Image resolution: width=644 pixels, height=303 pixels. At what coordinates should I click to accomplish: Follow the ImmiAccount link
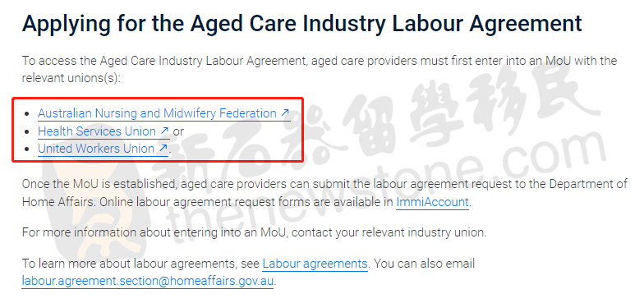tap(432, 202)
